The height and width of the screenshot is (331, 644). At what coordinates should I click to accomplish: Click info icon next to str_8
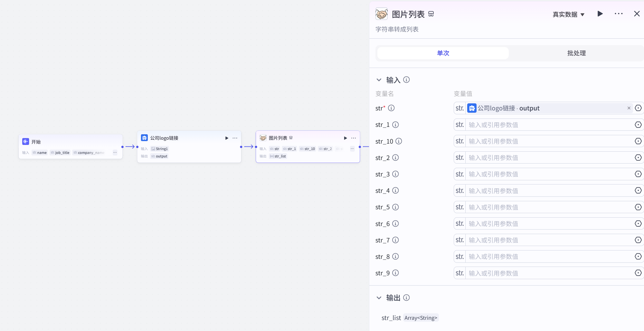[x=395, y=256]
